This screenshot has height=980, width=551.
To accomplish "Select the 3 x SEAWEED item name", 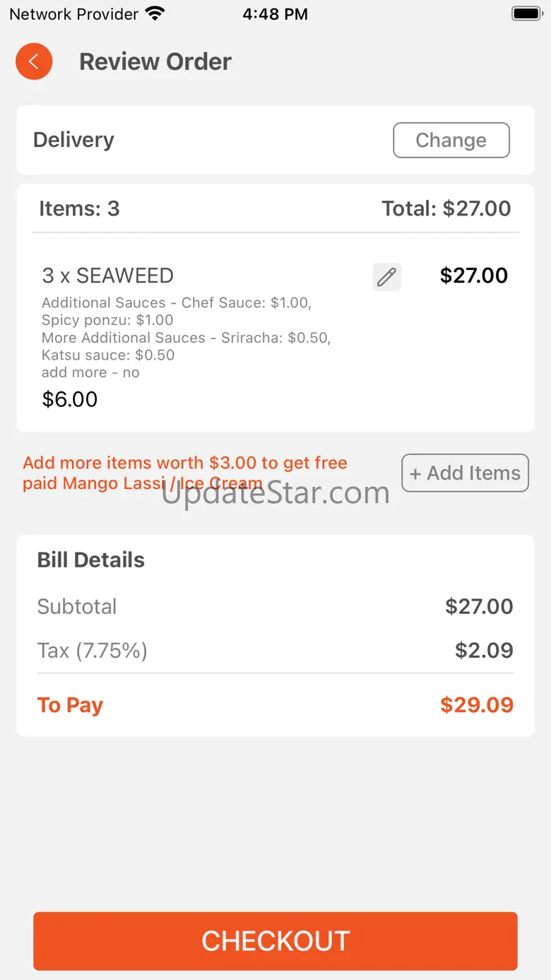I will click(x=108, y=276).
